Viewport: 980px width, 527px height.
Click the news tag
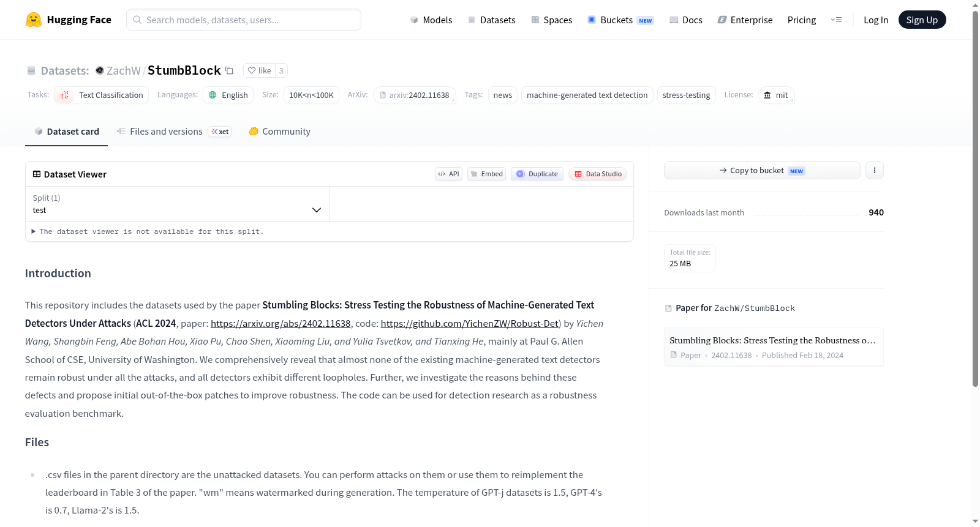coord(503,95)
